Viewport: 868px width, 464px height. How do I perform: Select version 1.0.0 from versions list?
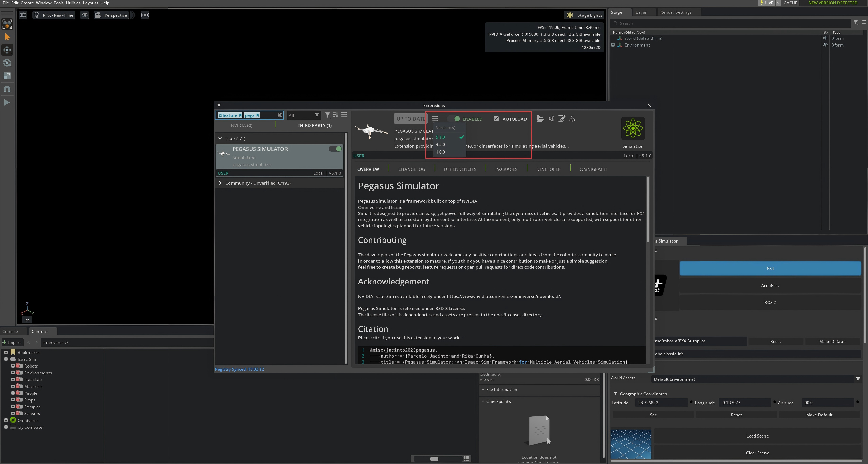click(x=440, y=152)
